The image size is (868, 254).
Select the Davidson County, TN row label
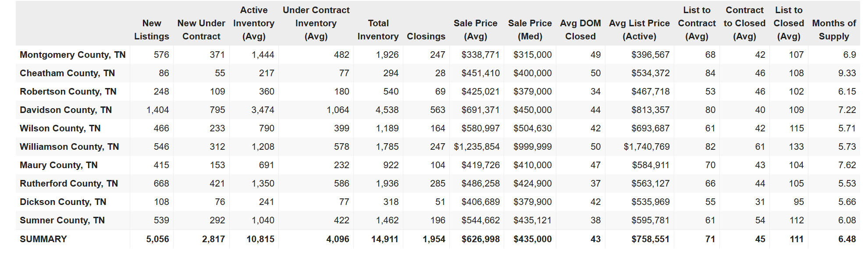pos(66,110)
